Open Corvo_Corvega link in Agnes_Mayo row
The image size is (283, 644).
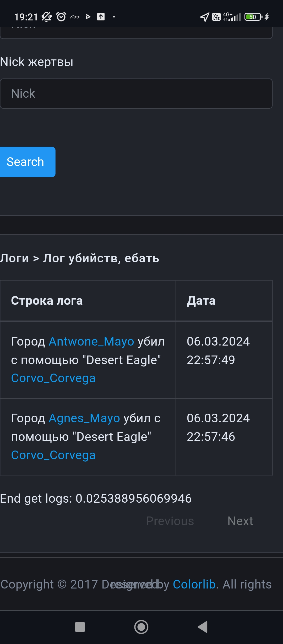tap(53, 455)
